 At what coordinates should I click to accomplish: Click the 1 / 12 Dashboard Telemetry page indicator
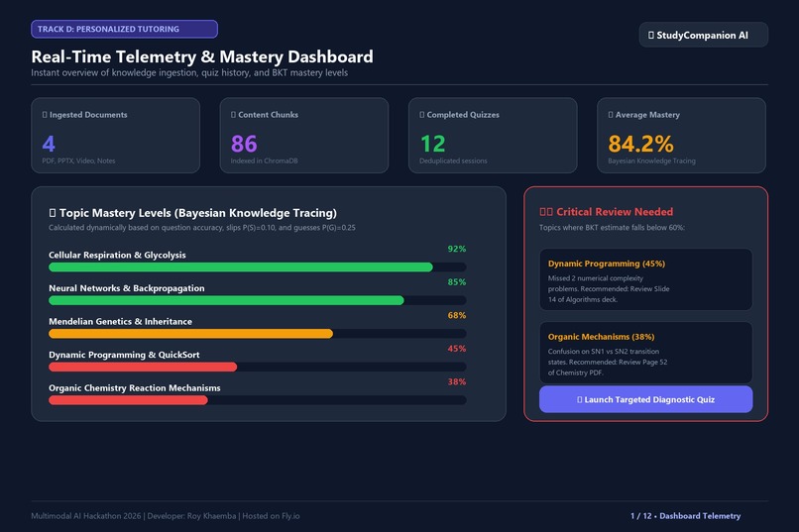(x=685, y=516)
